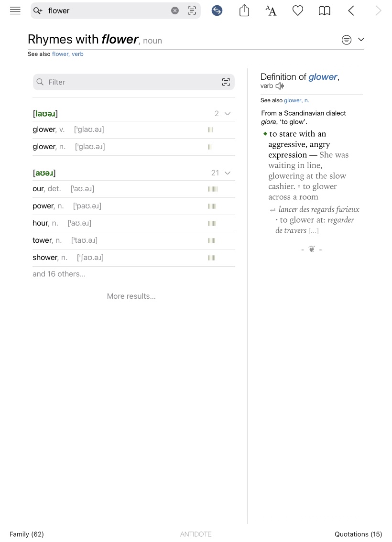Go back with left chevron

351,11
